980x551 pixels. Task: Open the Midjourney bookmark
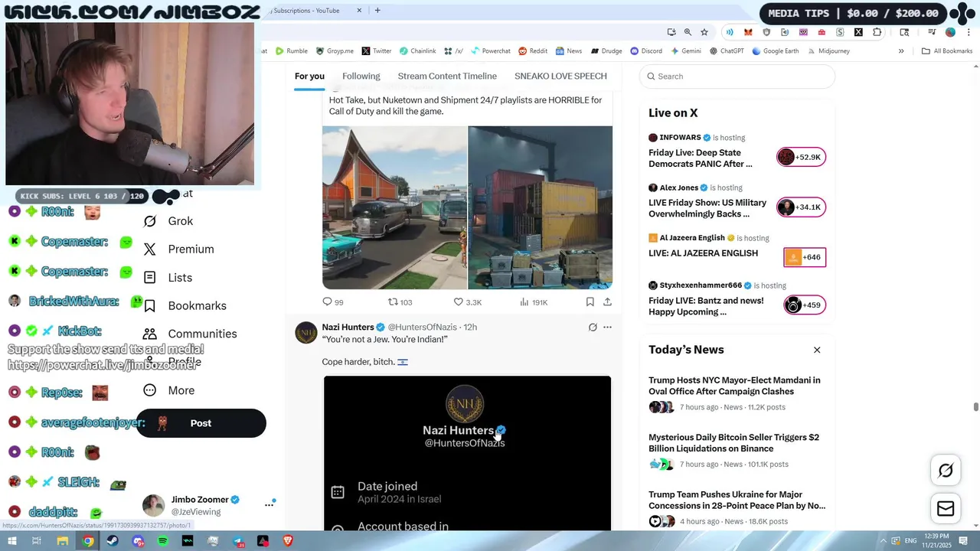pyautogui.click(x=828, y=51)
